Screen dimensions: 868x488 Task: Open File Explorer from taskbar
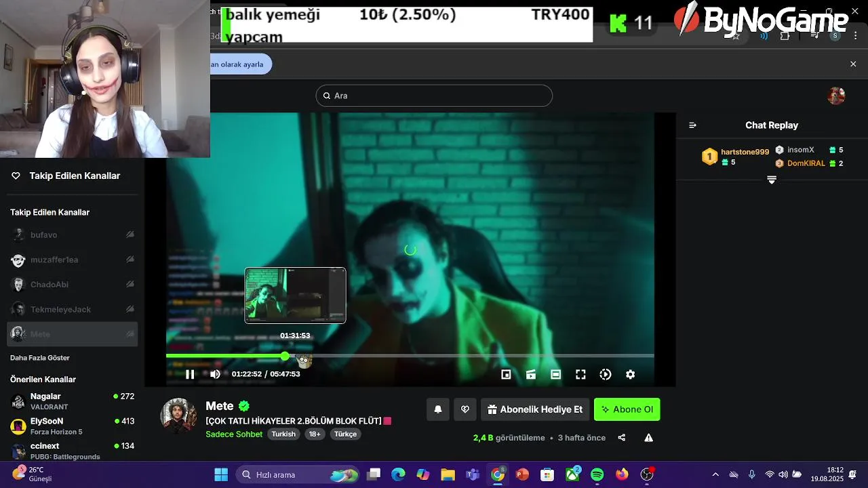pos(448,474)
